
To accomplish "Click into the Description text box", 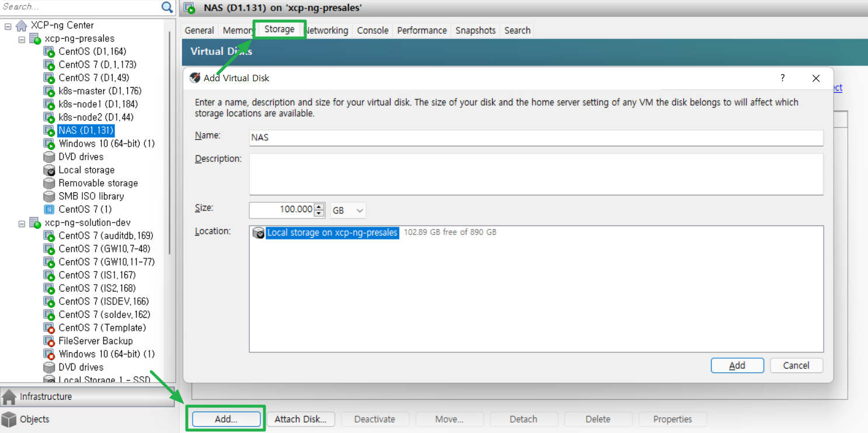I will (536, 174).
